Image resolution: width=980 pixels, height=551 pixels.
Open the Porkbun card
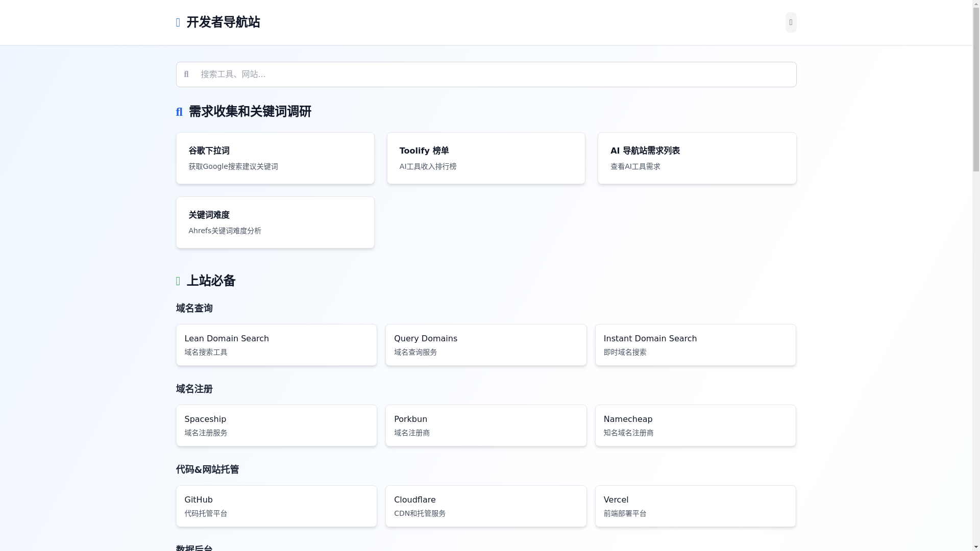(486, 425)
